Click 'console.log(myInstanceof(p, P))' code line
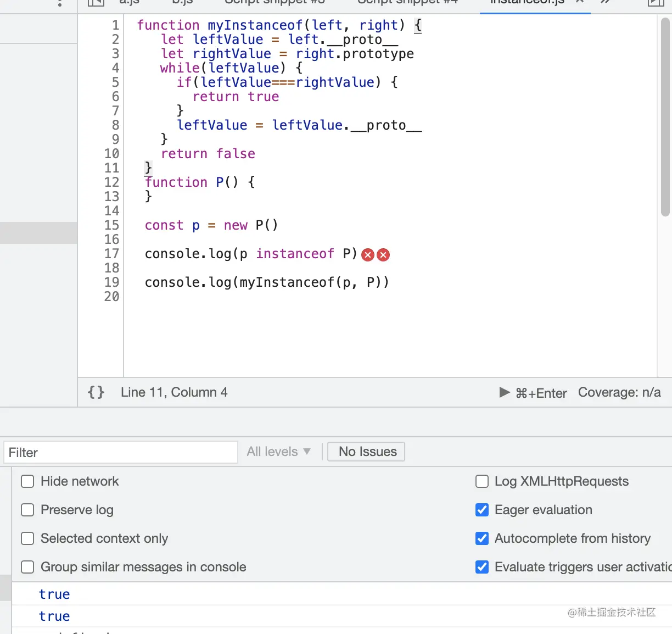 coord(267,282)
